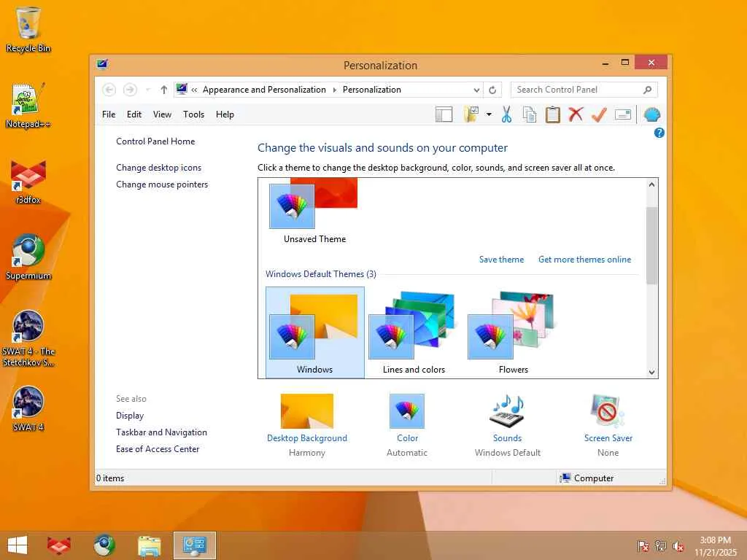Open the folder options toolbar dropdown arrow
This screenshot has height=560, width=747.
tap(489, 114)
